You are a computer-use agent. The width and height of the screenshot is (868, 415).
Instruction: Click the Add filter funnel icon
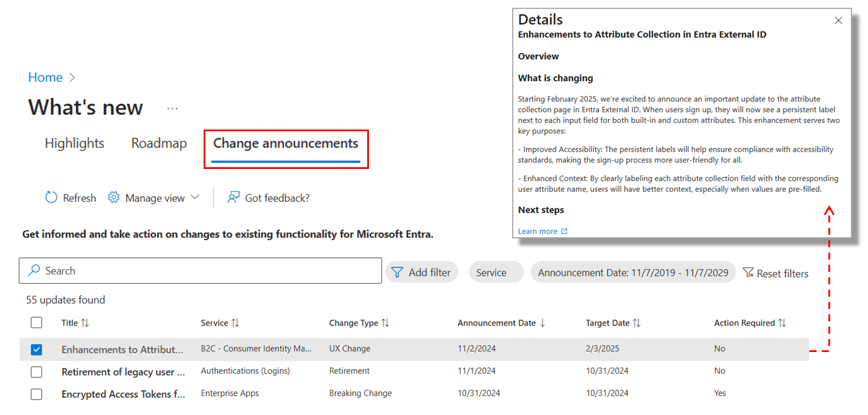coord(396,271)
